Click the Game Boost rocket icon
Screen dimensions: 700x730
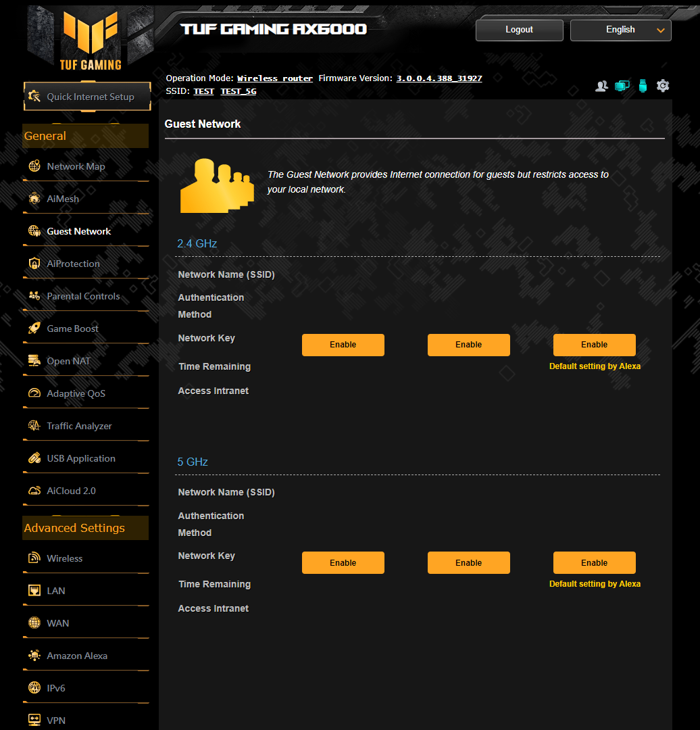[34, 328]
